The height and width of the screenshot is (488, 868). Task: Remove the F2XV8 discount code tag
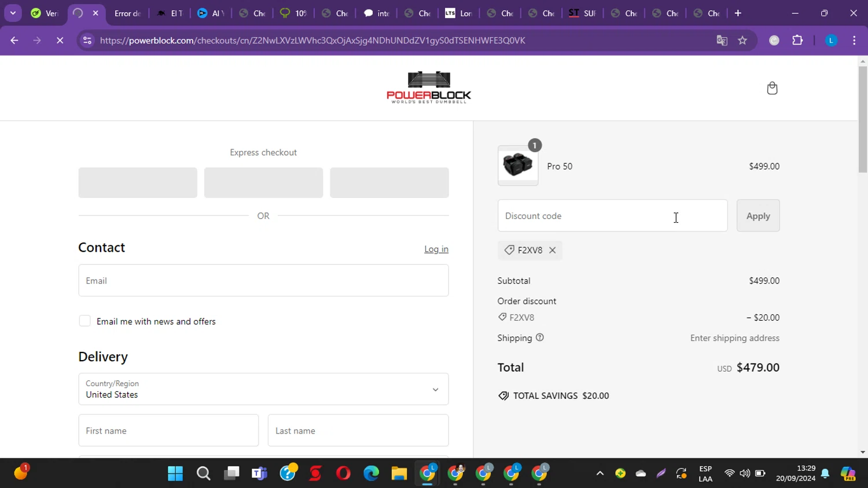click(x=553, y=250)
